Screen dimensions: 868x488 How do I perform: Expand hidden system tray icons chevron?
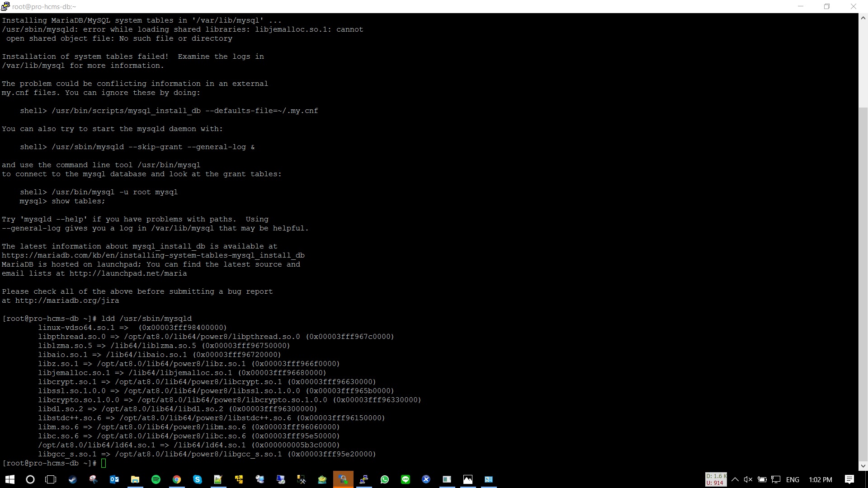(735, 479)
